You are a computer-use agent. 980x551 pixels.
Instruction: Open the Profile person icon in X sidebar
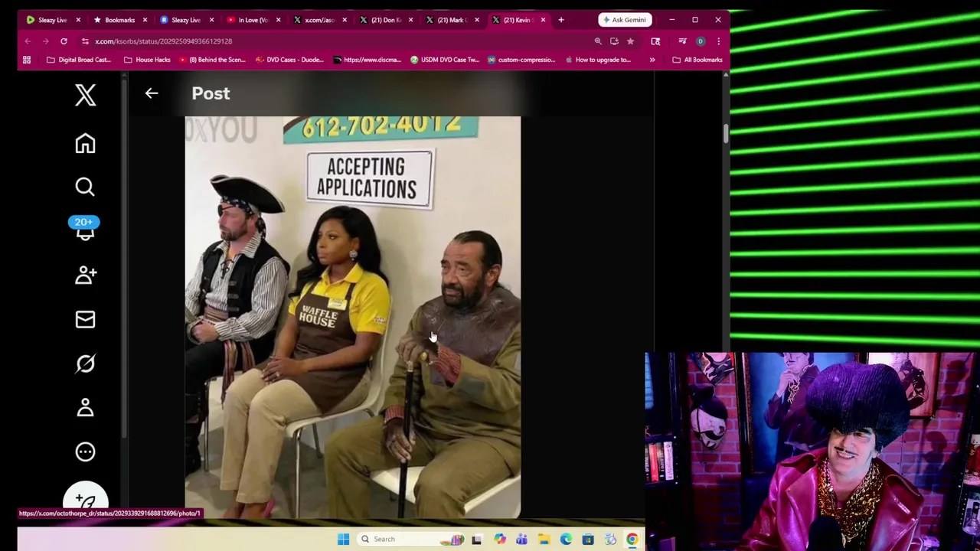[85, 407]
